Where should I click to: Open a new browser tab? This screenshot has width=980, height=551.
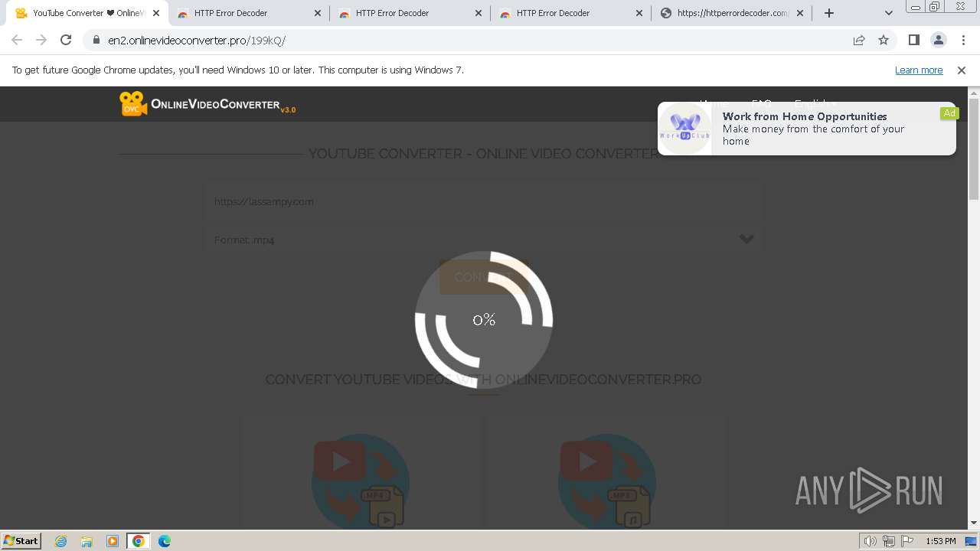(828, 13)
